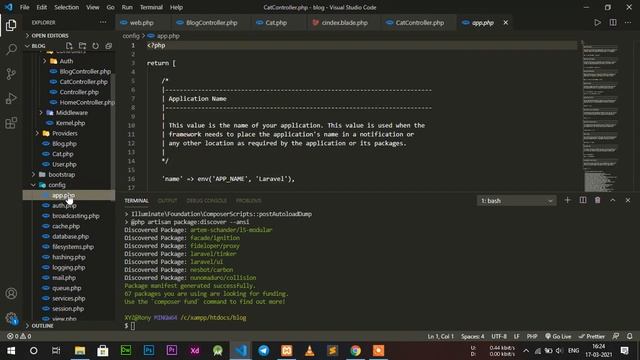The height and width of the screenshot is (360, 640).
Task: Add a new terminal with plus icon
Action: (x=567, y=200)
